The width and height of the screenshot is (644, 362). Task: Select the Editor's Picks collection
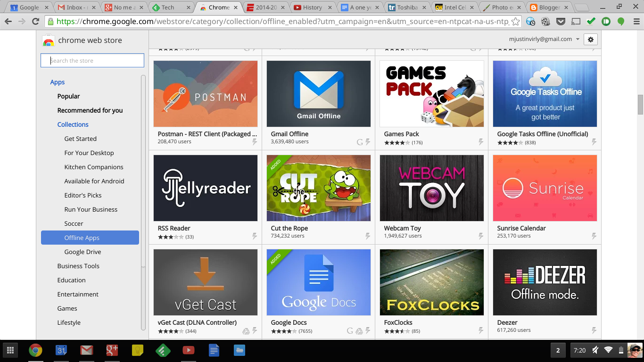83,195
